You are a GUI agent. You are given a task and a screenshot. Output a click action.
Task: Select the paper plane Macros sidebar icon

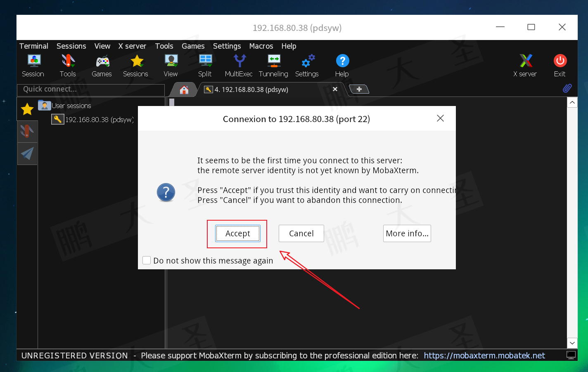27,153
